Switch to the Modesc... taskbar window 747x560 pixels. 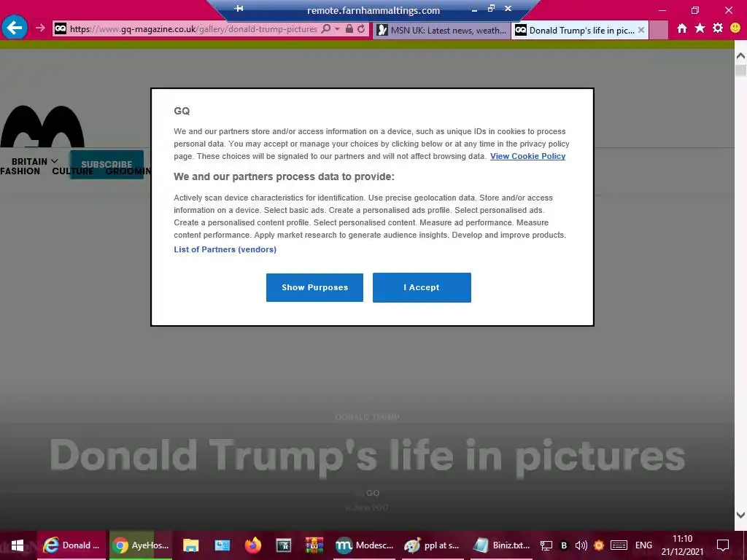click(x=365, y=545)
